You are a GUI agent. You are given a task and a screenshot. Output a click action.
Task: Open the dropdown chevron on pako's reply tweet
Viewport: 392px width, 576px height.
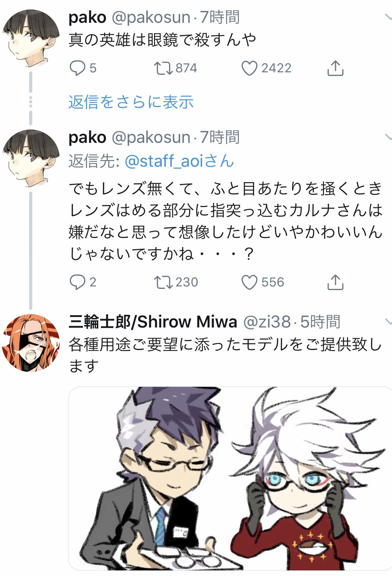click(x=388, y=137)
